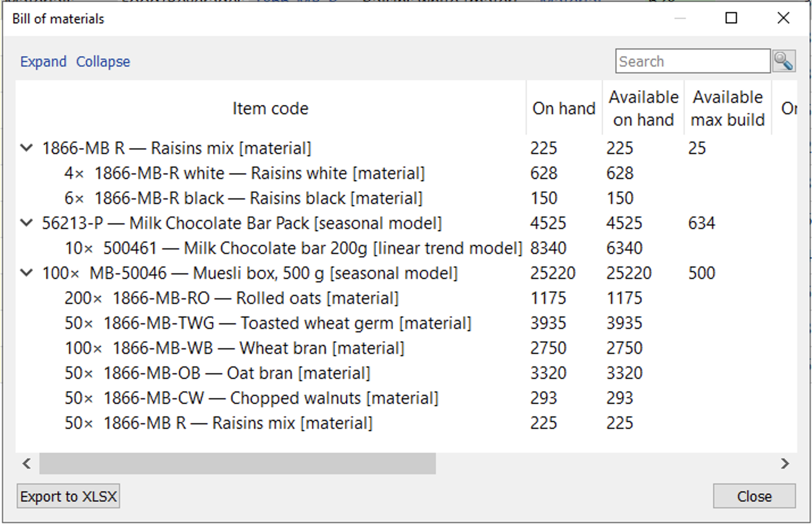Viewport: 812px width, 525px height.
Task: Collapse the Muesli box 500 g node
Action: click(26, 273)
